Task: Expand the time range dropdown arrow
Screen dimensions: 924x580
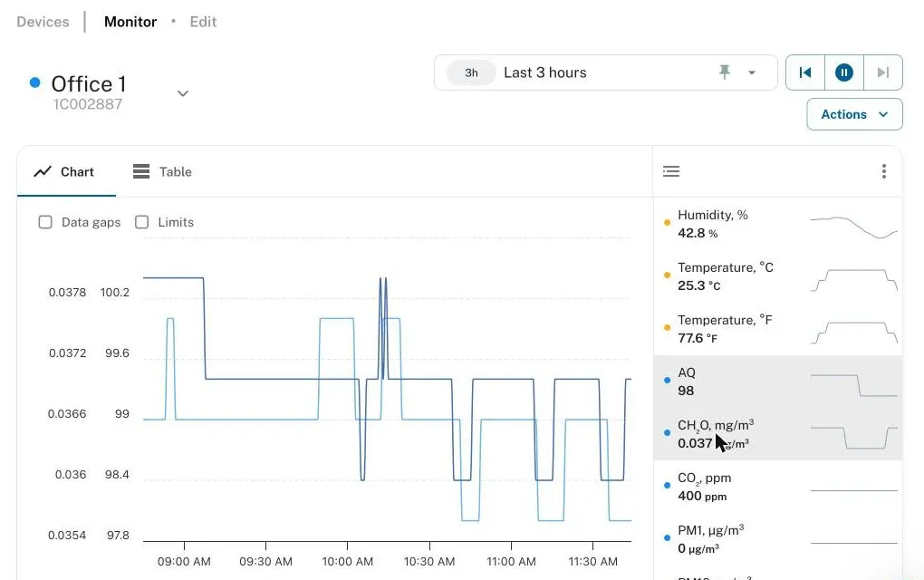Action: click(x=752, y=73)
